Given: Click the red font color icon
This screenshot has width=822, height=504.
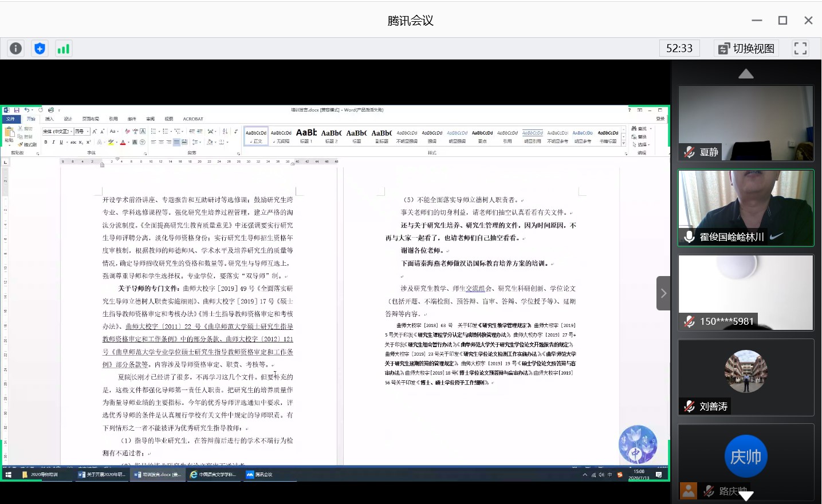Looking at the screenshot, I should [x=122, y=142].
